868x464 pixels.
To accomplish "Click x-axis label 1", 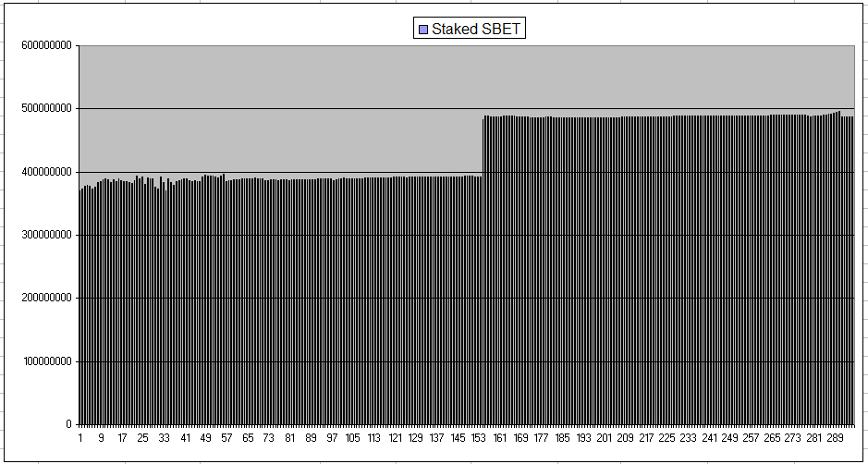I will coord(80,438).
